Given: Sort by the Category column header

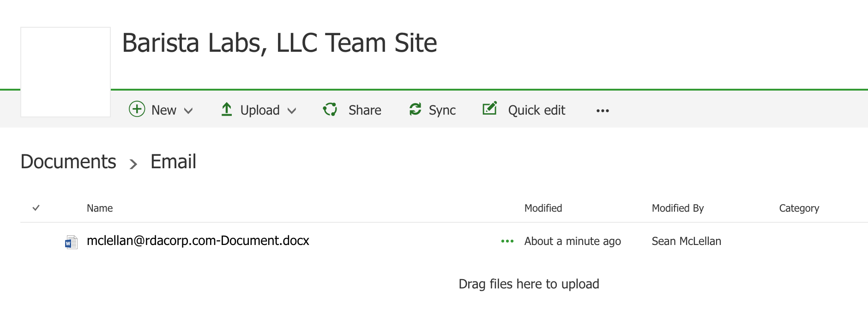Looking at the screenshot, I should coord(799,208).
